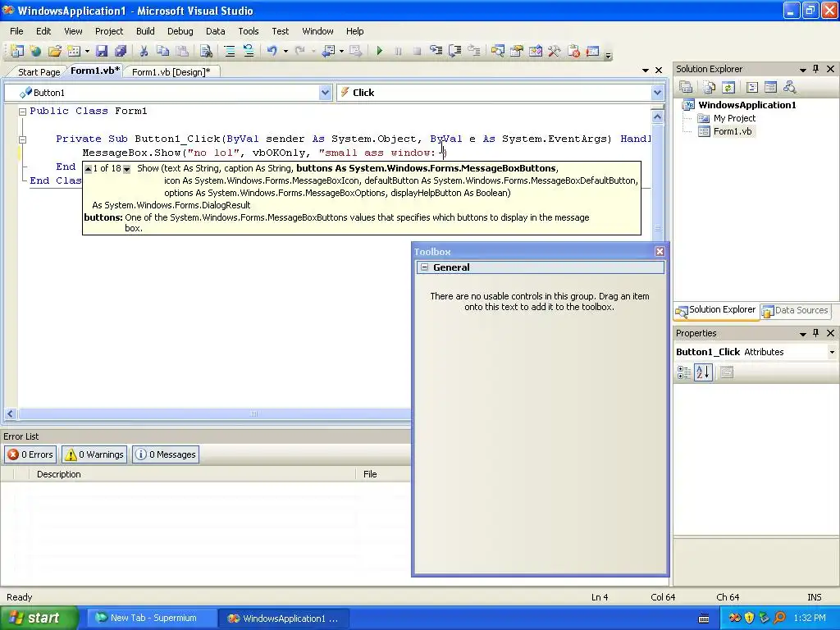Click the Windows start button
Screen dimensions: 840x630
click(39, 619)
